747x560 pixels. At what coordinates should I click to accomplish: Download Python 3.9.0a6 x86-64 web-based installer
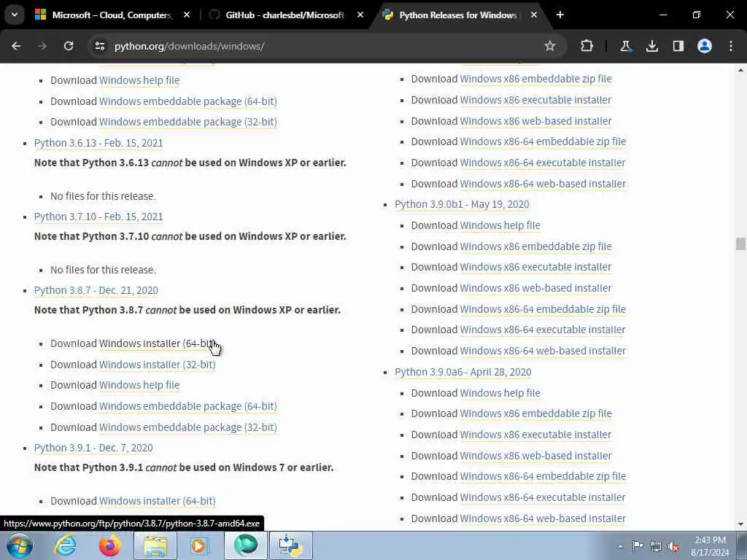543,518
